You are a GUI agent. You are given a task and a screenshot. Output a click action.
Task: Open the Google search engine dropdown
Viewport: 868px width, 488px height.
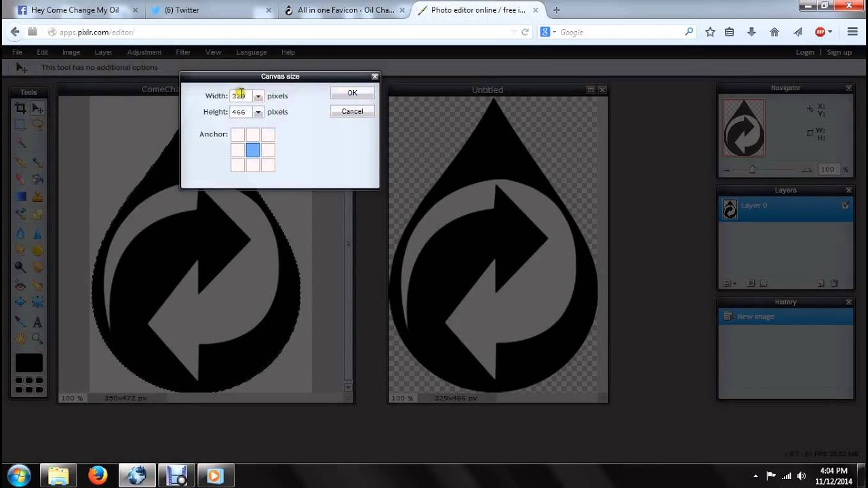549,32
